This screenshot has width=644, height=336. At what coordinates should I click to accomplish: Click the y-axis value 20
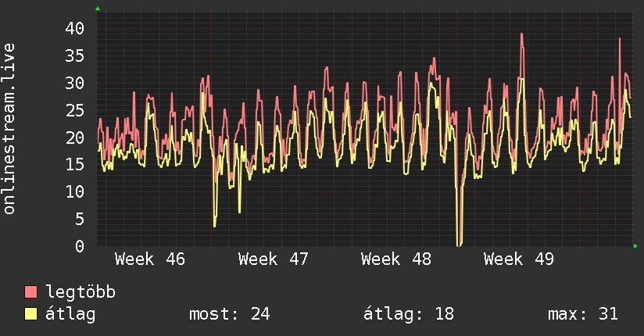(x=75, y=138)
